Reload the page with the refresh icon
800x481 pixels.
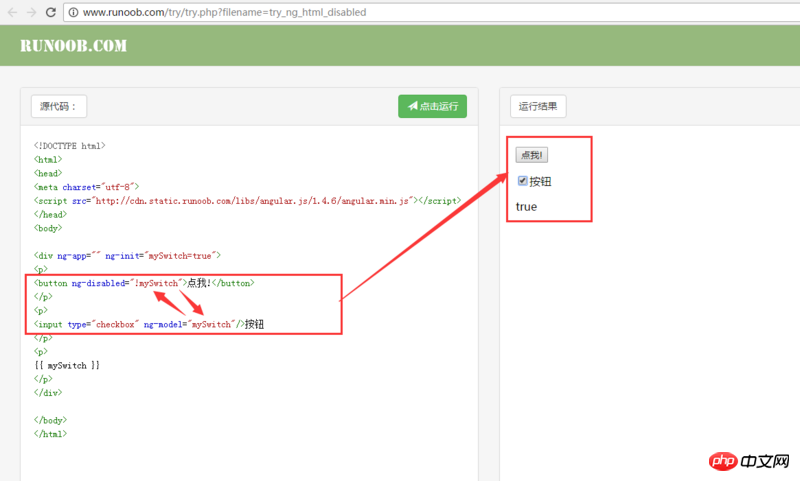tap(51, 12)
